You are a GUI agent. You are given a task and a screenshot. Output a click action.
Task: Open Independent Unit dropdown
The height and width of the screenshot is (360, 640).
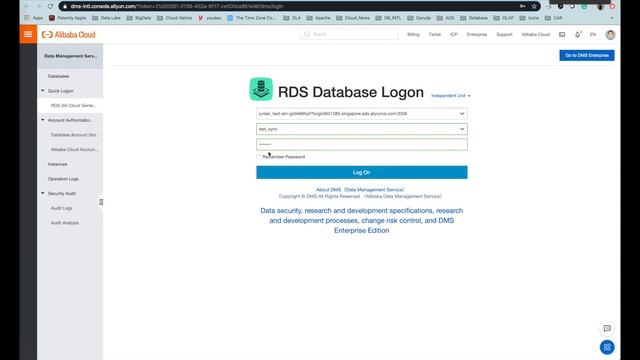coord(451,96)
